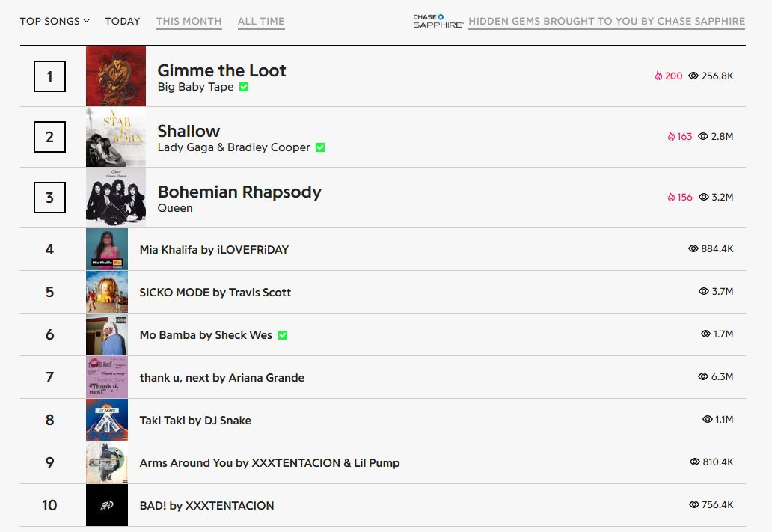
Task: Open the Gimme the Loot song title
Action: pyautogui.click(x=221, y=70)
